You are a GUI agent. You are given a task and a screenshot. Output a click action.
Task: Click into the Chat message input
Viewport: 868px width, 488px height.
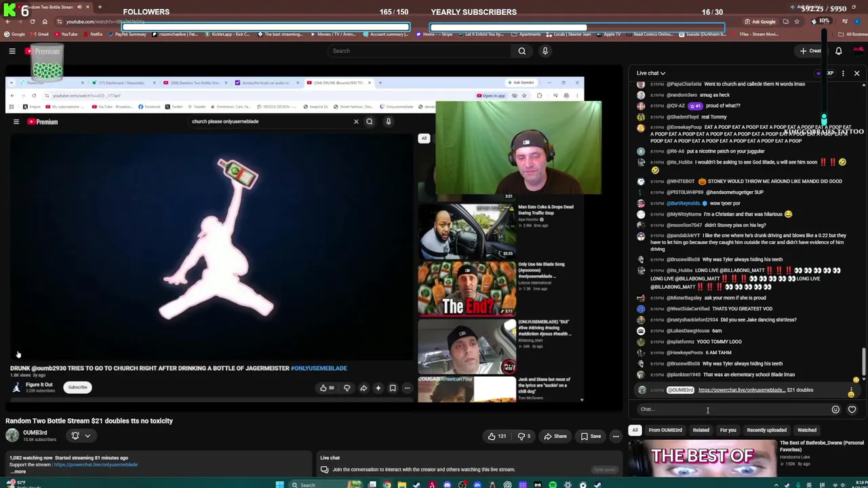pyautogui.click(x=732, y=409)
